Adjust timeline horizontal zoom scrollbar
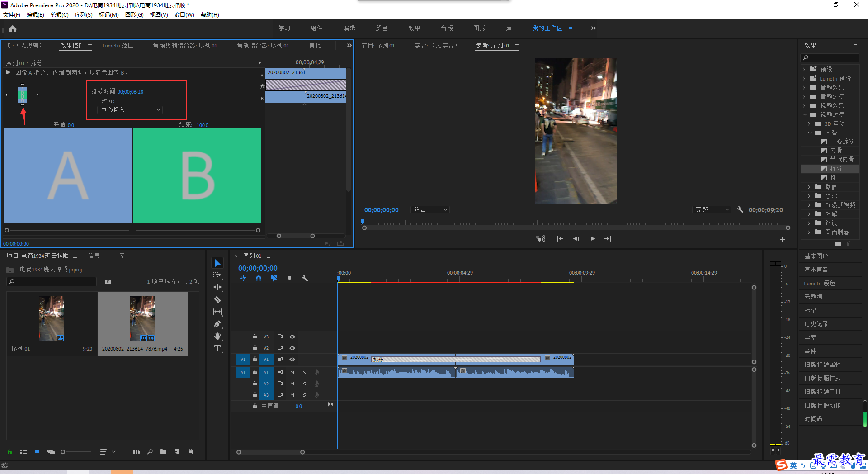The height and width of the screenshot is (474, 868). click(270, 452)
